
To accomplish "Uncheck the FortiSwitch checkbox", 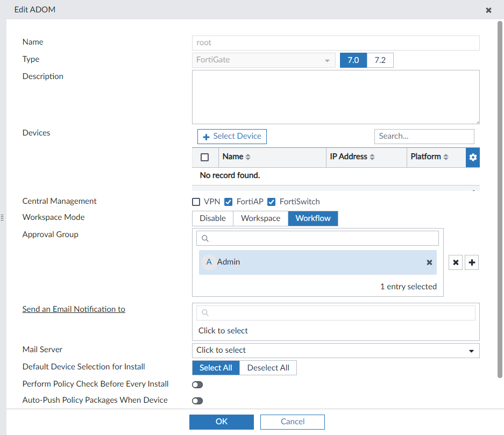I will click(272, 202).
